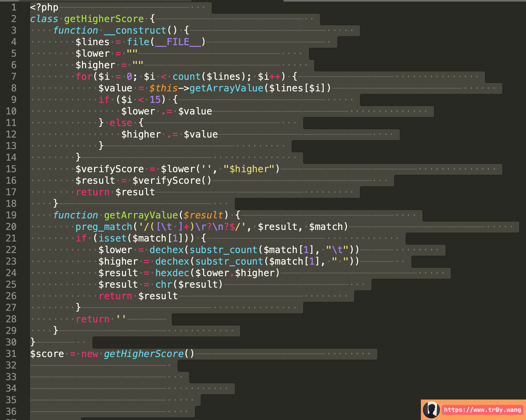
Task: Click the class name getHigherScore on line 2
Action: click(x=104, y=19)
